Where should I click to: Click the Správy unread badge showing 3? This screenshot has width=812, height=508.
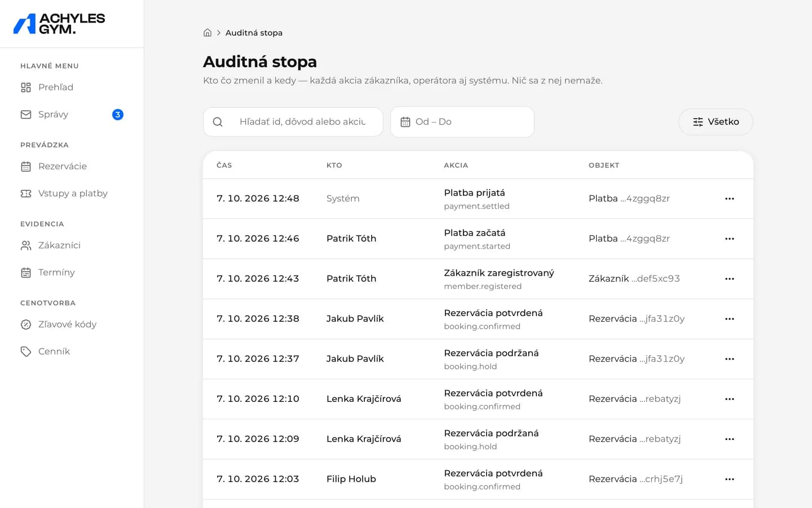point(118,115)
